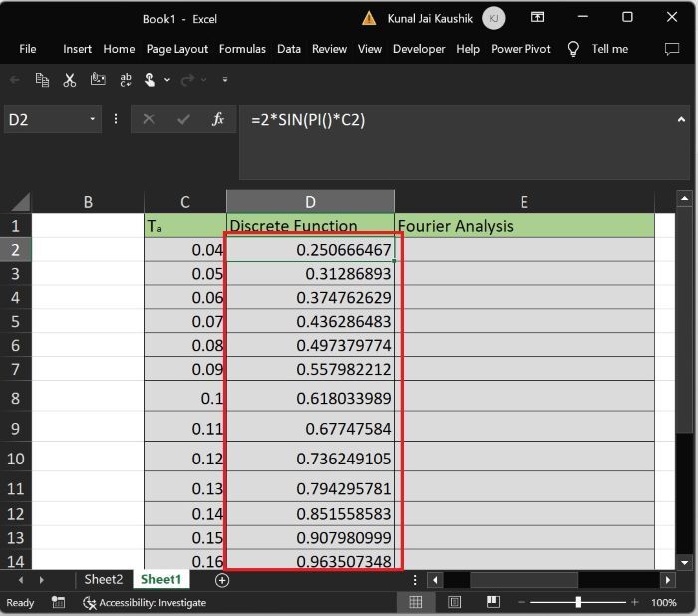Expand the formula bar
This screenshot has width=698, height=616.
point(681,119)
